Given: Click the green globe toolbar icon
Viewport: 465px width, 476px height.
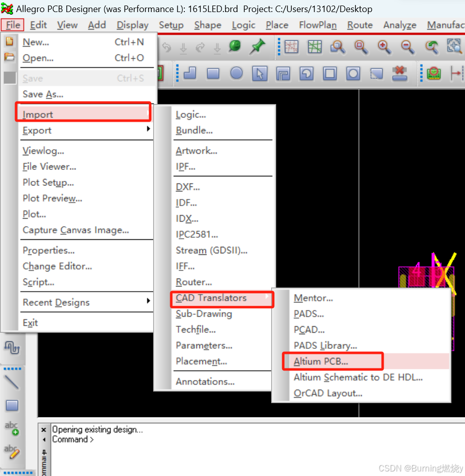Looking at the screenshot, I should (x=235, y=46).
